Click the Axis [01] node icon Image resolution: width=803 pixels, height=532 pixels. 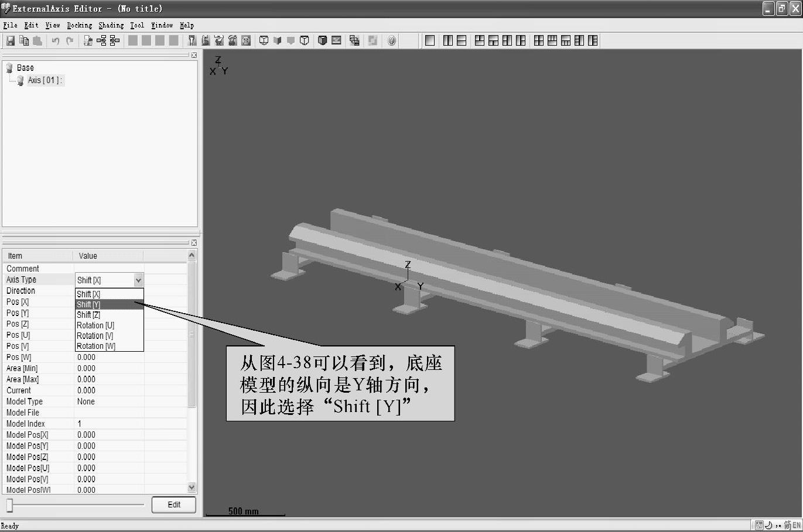(x=20, y=80)
